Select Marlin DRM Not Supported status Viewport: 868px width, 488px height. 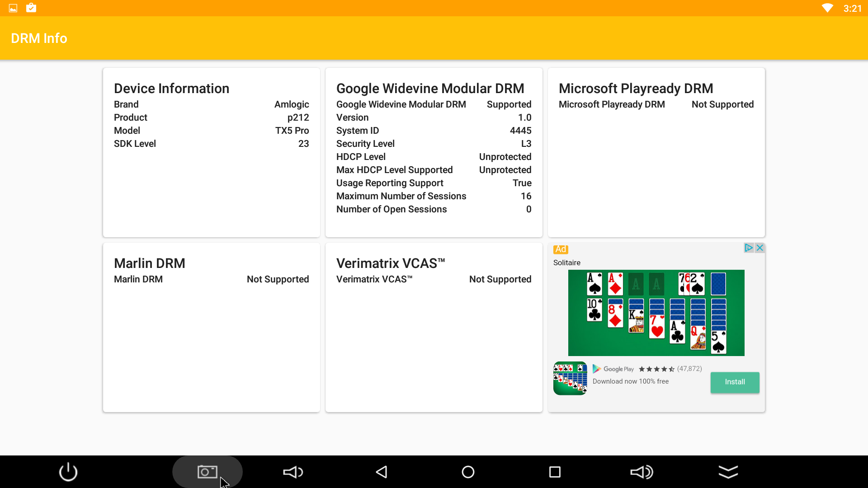point(278,279)
